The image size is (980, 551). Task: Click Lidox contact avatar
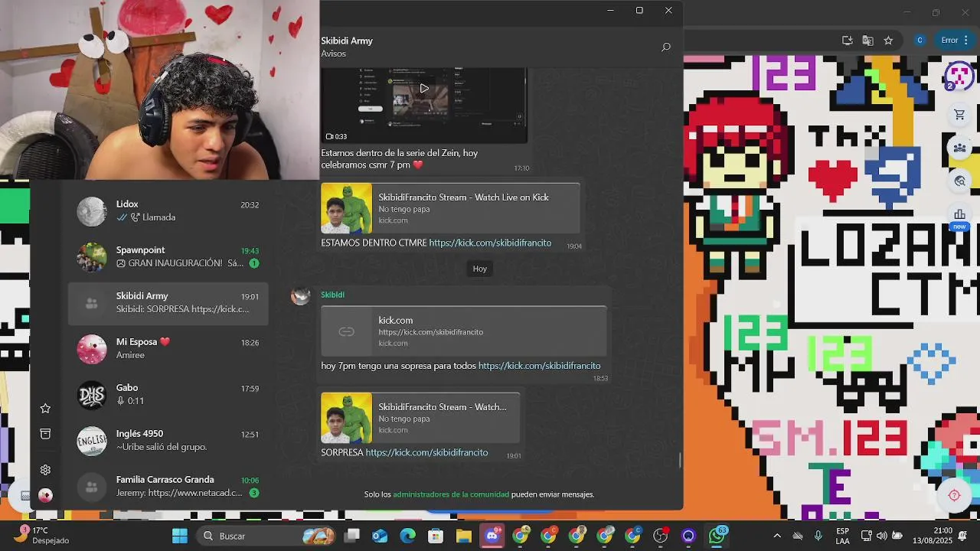92,211
